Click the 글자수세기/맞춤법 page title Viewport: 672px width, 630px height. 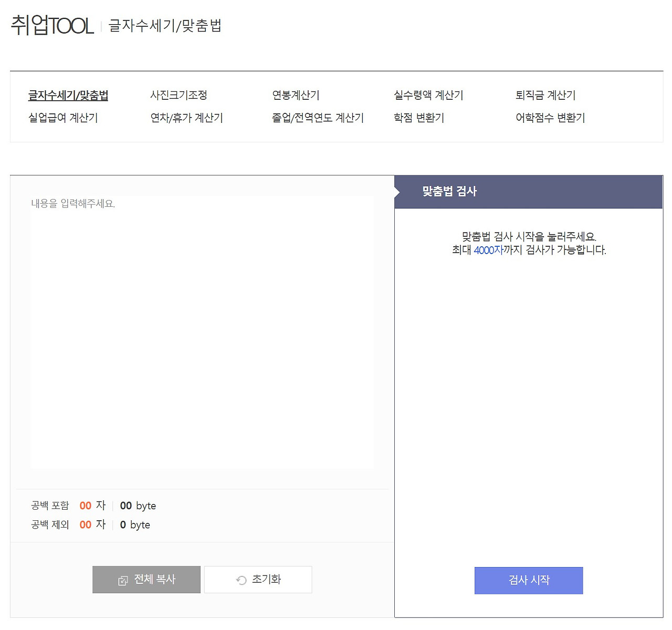pyautogui.click(x=165, y=25)
